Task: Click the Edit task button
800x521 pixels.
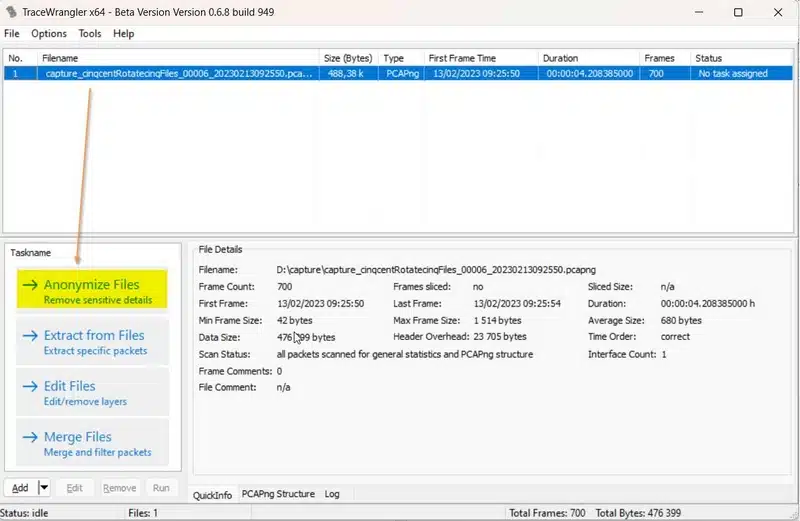Action: [74, 488]
